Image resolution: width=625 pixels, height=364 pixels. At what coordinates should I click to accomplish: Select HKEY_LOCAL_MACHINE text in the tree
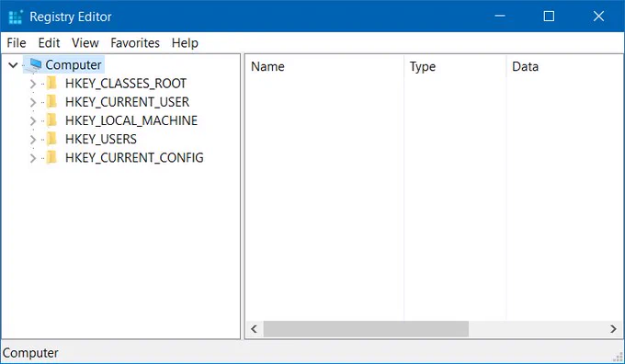[x=131, y=120]
